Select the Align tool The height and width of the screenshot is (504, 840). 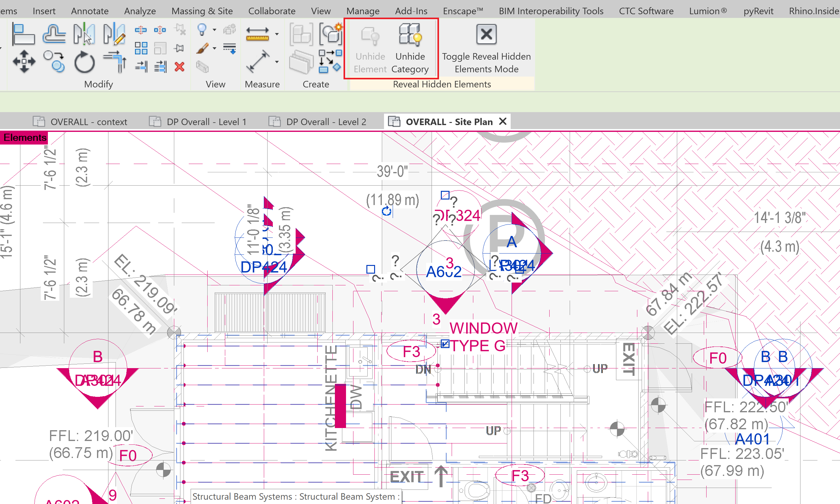(23, 34)
